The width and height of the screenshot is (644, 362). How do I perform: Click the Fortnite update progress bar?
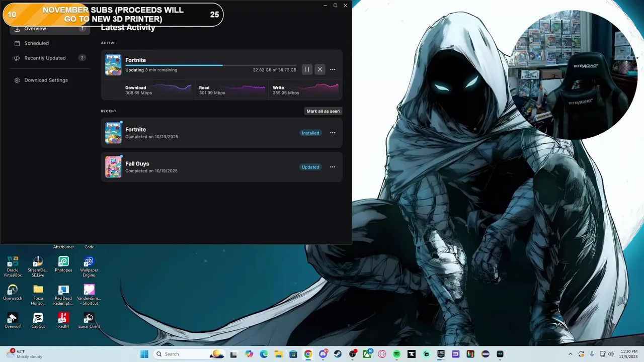tap(211, 65)
